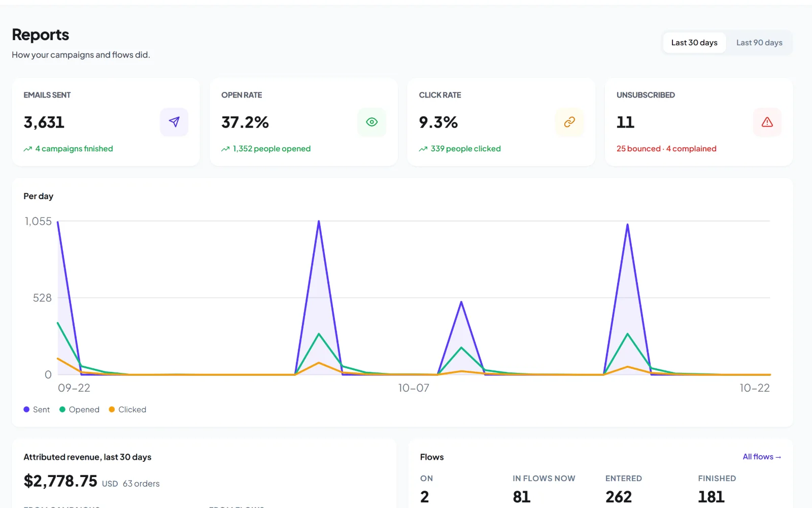
Task: Click the paper plane icon in Emails Sent card
Action: click(x=174, y=122)
